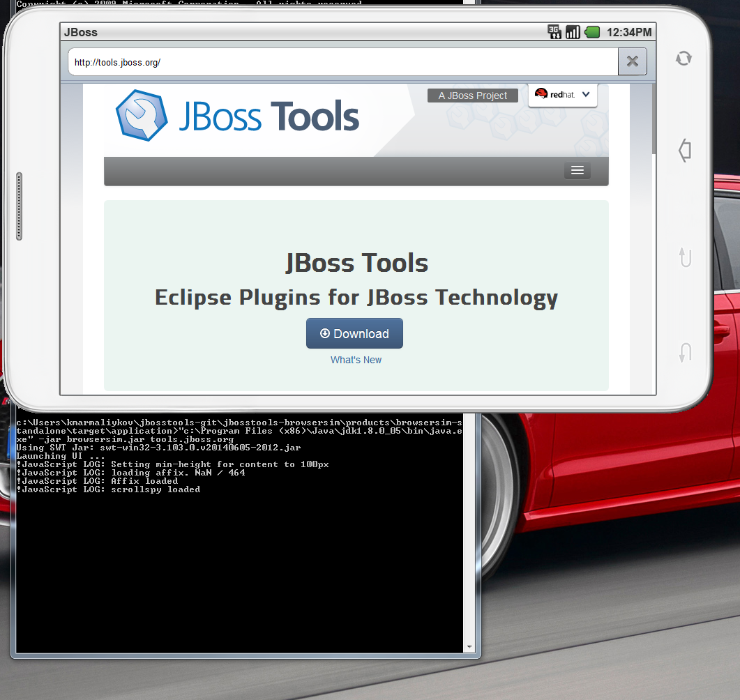740x700 pixels.
Task: Click the downward-pointing U-turn arrow on the bezel
Action: (x=685, y=352)
